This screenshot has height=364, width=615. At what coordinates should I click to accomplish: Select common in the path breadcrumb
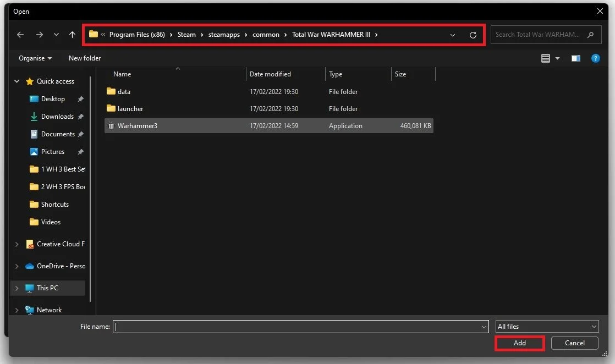pos(266,35)
